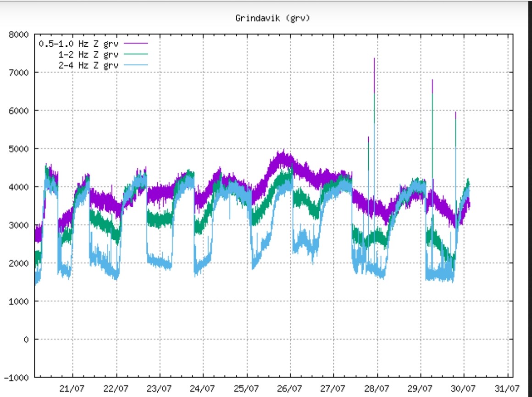The width and height of the screenshot is (532, 397).
Task: Click the 24/07 date label
Action: (x=203, y=389)
